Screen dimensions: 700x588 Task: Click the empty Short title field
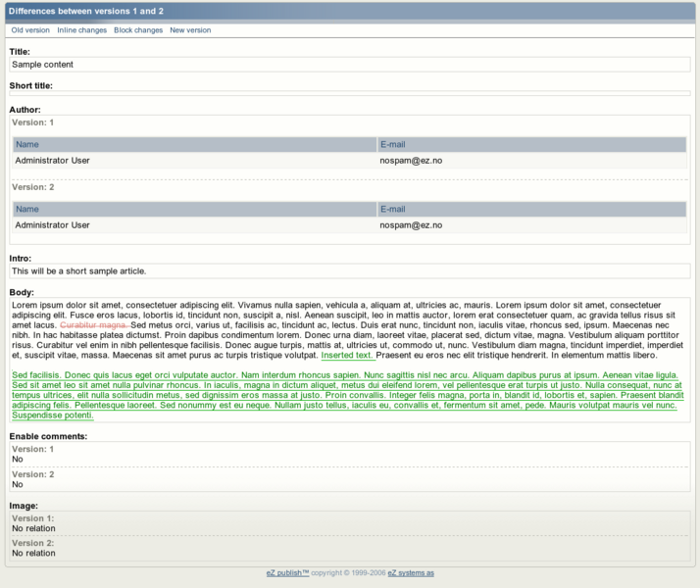click(x=349, y=94)
